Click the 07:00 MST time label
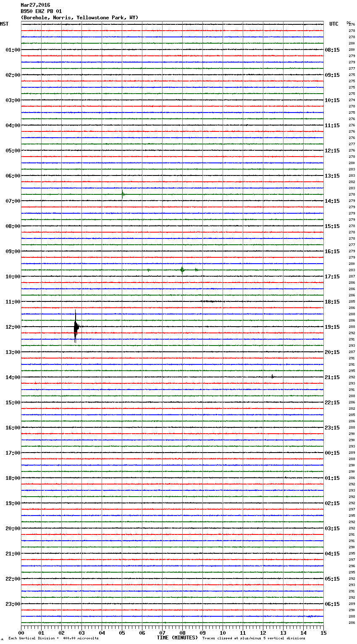The height and width of the screenshot is (644, 357). pyautogui.click(x=13, y=201)
